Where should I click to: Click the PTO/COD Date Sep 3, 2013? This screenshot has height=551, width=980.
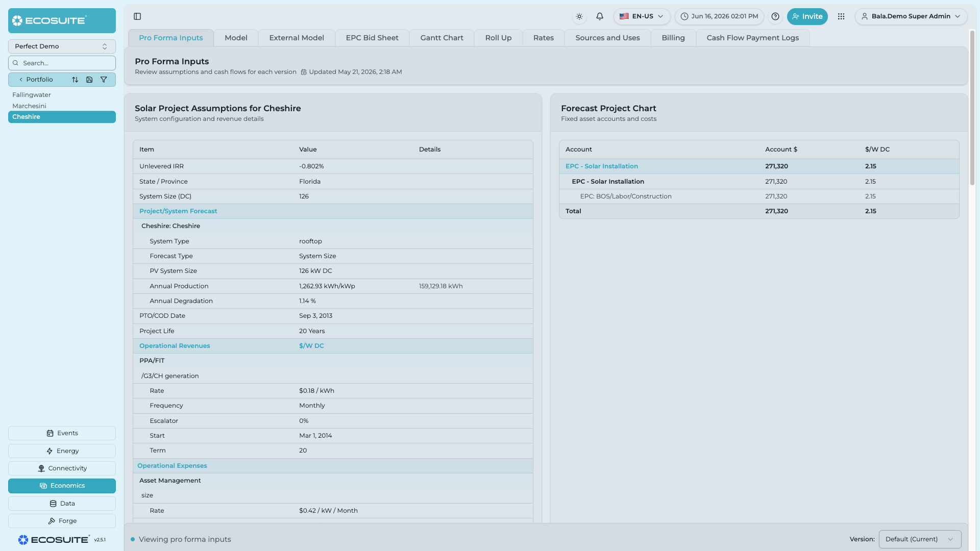pyautogui.click(x=315, y=316)
